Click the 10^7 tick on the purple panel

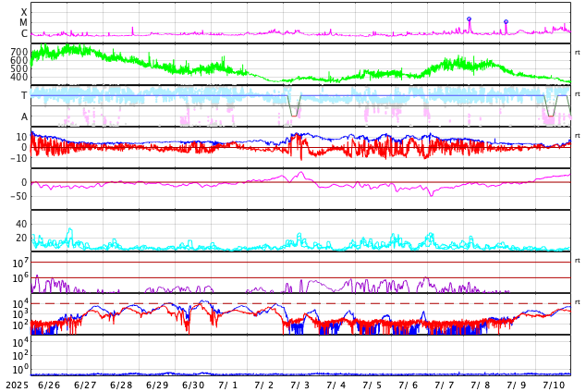[20, 263]
